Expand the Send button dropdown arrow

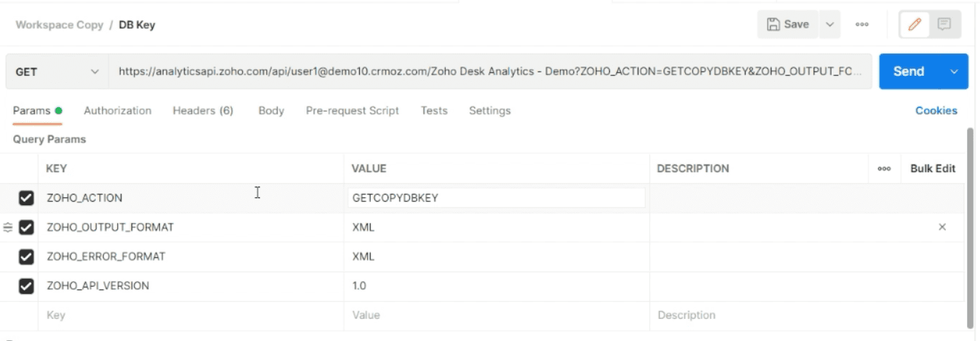tap(954, 71)
